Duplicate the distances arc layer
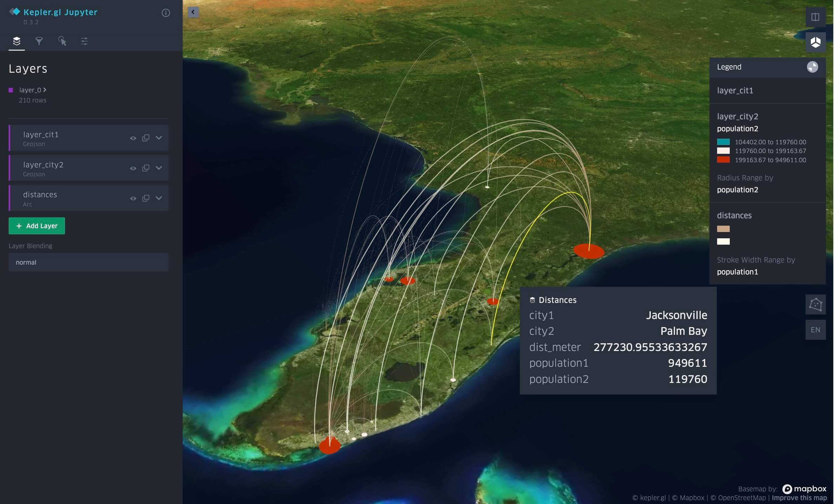Image resolution: width=834 pixels, height=504 pixels. [x=146, y=198]
